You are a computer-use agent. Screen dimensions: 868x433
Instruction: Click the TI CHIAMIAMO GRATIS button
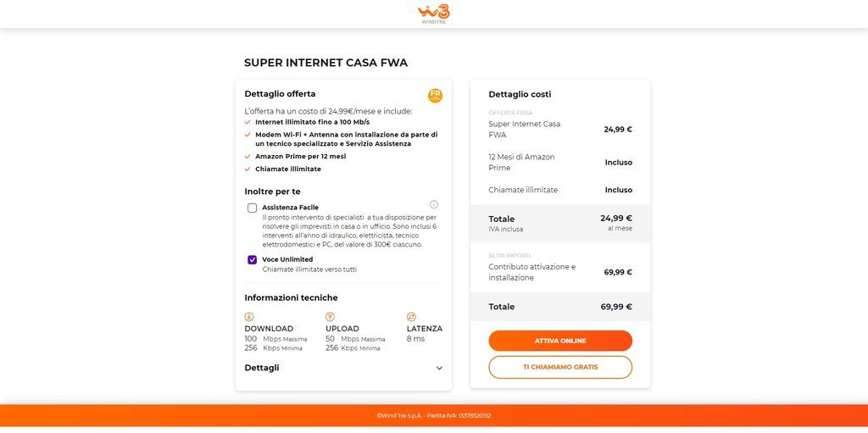coord(560,367)
